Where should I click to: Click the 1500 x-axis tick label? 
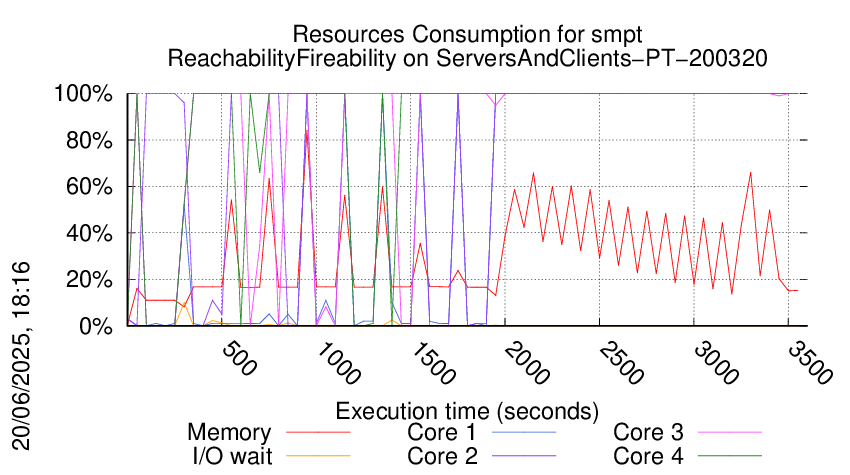pos(433,363)
